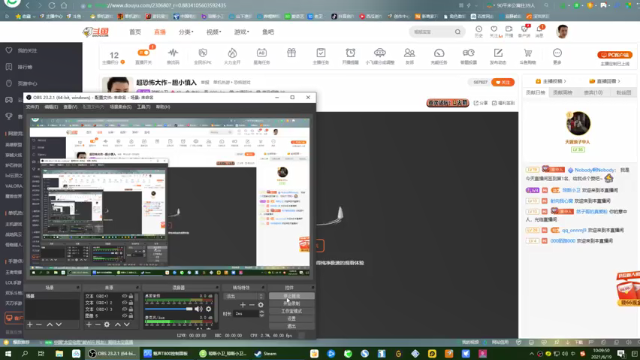640x360 pixels.
Task: Adjust the desktop audio volume slider in mixer
Action: [169, 309]
